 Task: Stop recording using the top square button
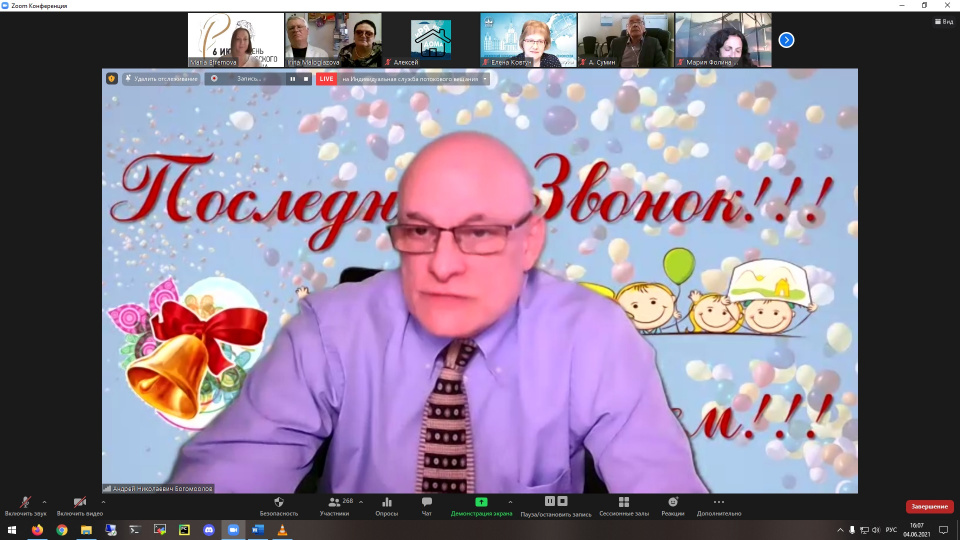pos(306,78)
